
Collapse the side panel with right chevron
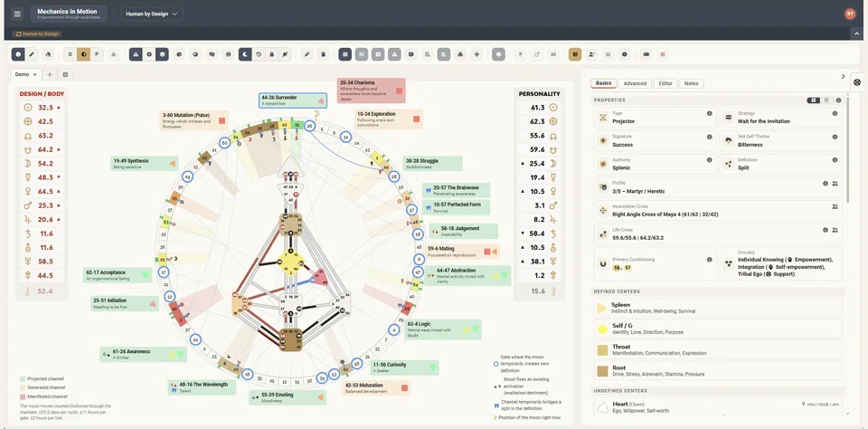coord(843,77)
